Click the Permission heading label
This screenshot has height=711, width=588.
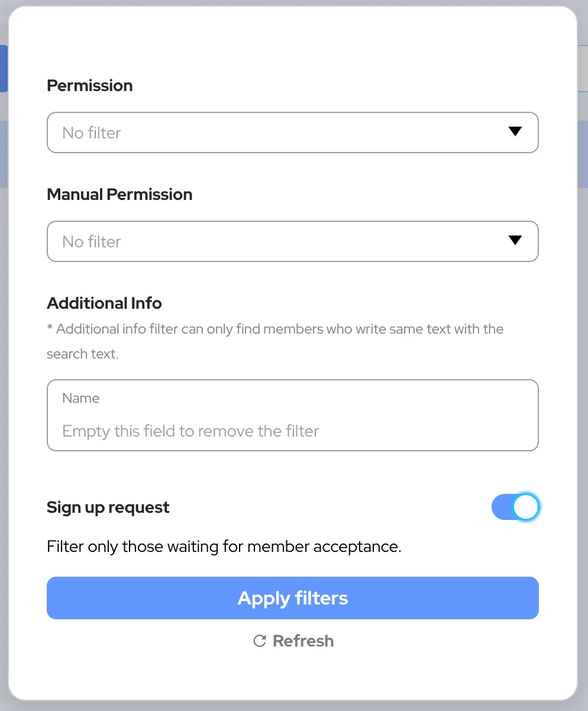[x=89, y=86]
